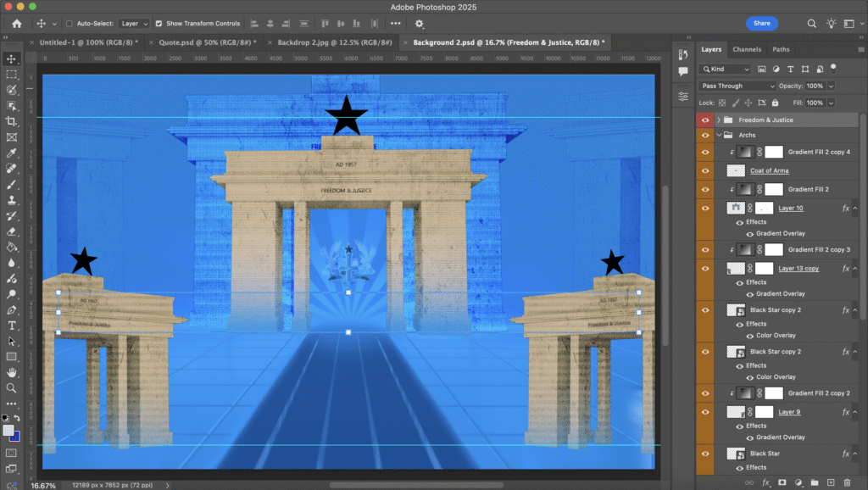Select the Brush tool
The width and height of the screenshot is (868, 490).
11,184
